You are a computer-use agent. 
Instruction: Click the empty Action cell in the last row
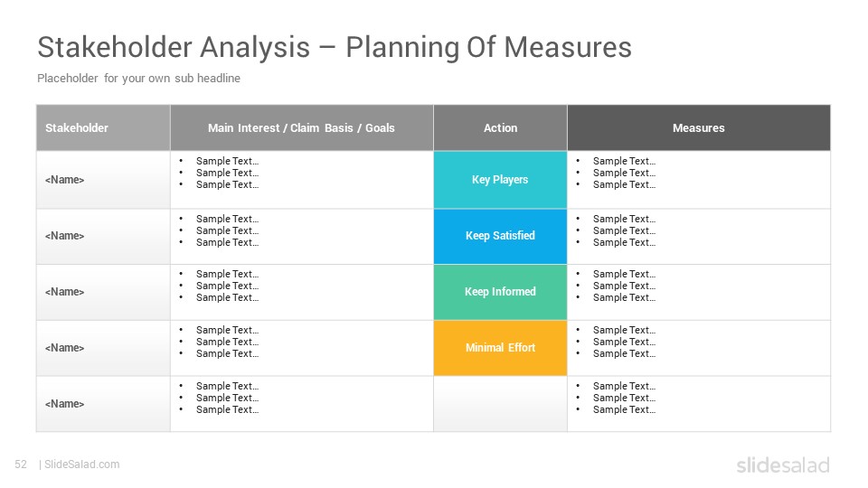pyautogui.click(x=500, y=404)
